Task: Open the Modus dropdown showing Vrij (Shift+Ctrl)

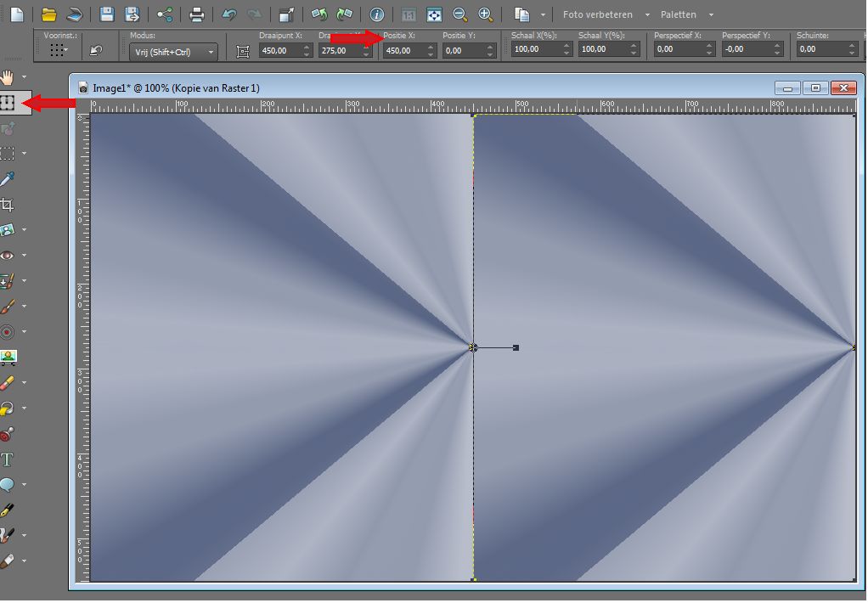Action: click(x=173, y=52)
